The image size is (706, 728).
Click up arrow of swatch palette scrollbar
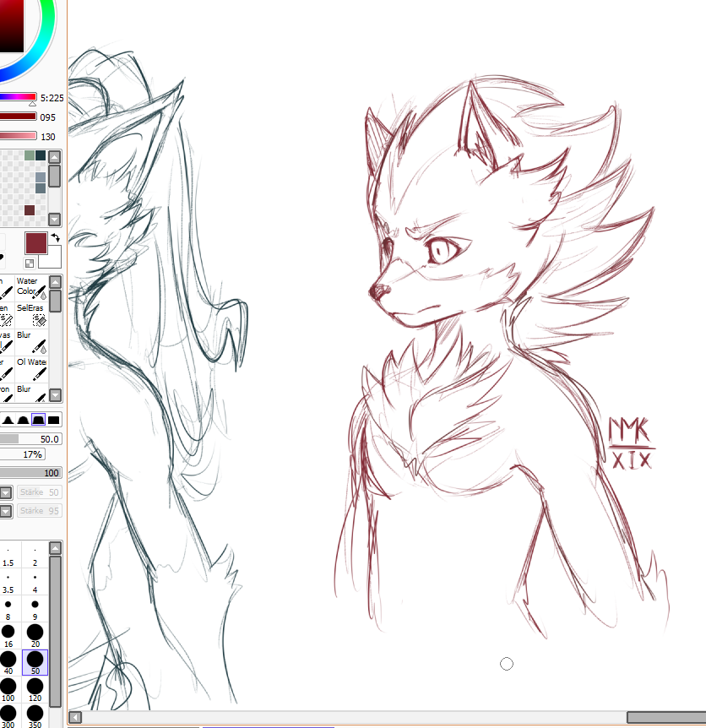[x=55, y=156]
